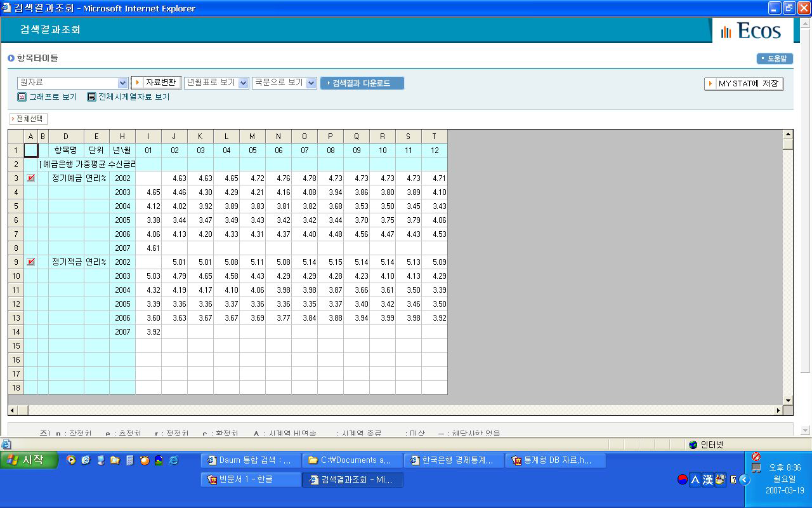The width and height of the screenshot is (812, 508).
Task: Click the Ecos logo
Action: (x=752, y=30)
